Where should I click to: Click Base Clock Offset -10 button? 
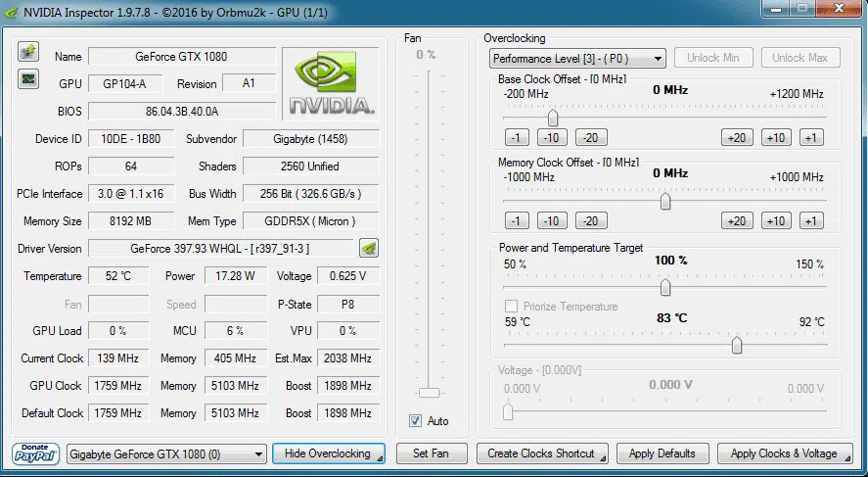552,137
